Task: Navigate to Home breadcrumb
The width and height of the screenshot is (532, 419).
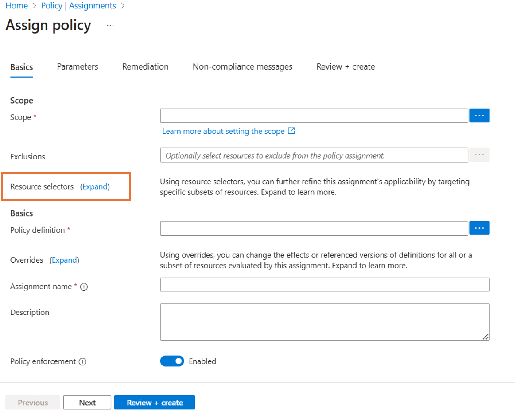Action: click(17, 6)
